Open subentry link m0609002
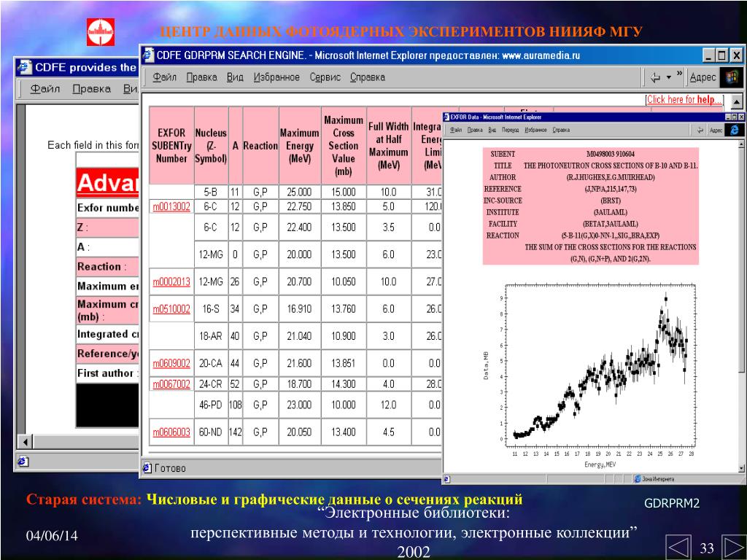747x560 pixels. coord(171,364)
